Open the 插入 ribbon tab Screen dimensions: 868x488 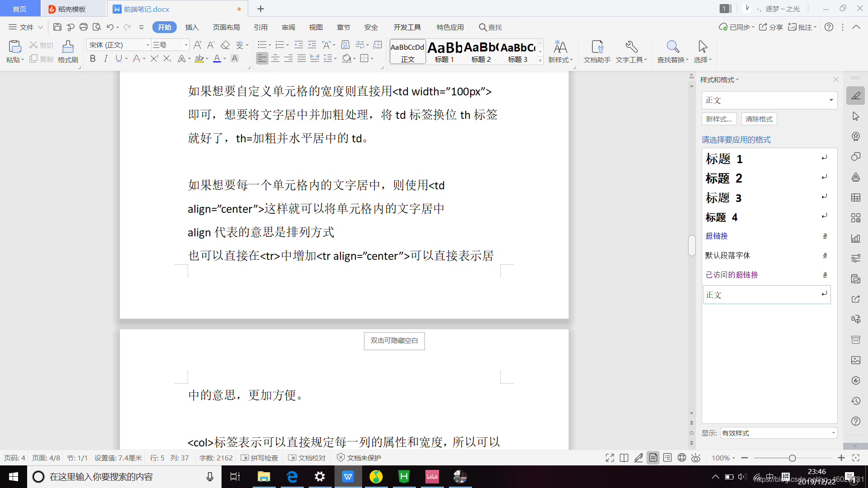(x=192, y=27)
